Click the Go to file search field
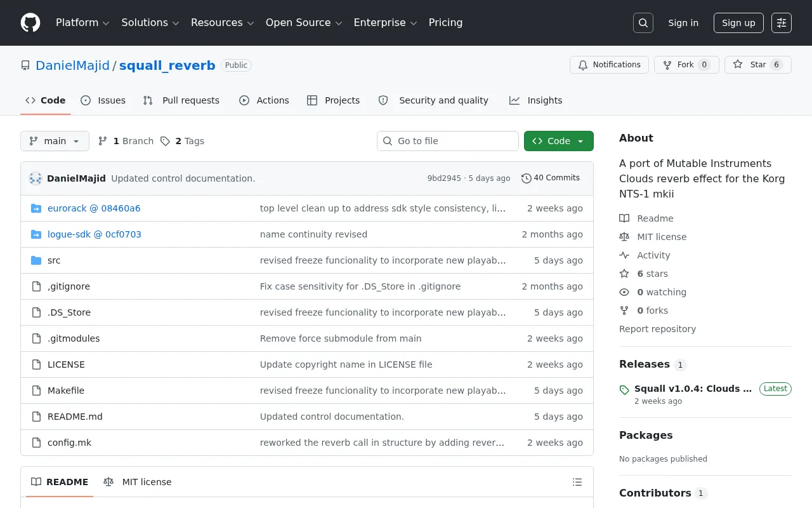 448,141
